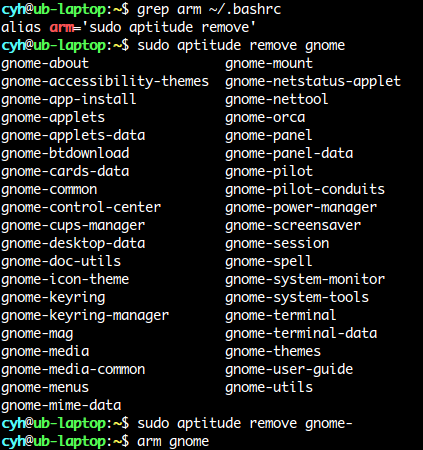Screen dimensions: 423x450
Task: Click the alias definition line text
Action: pos(129,27)
